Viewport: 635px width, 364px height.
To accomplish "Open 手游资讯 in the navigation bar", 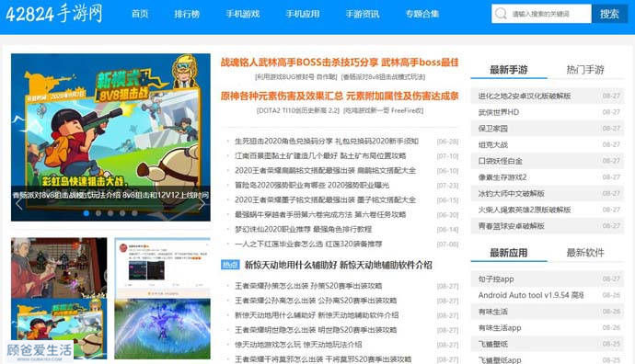I will pos(363,14).
